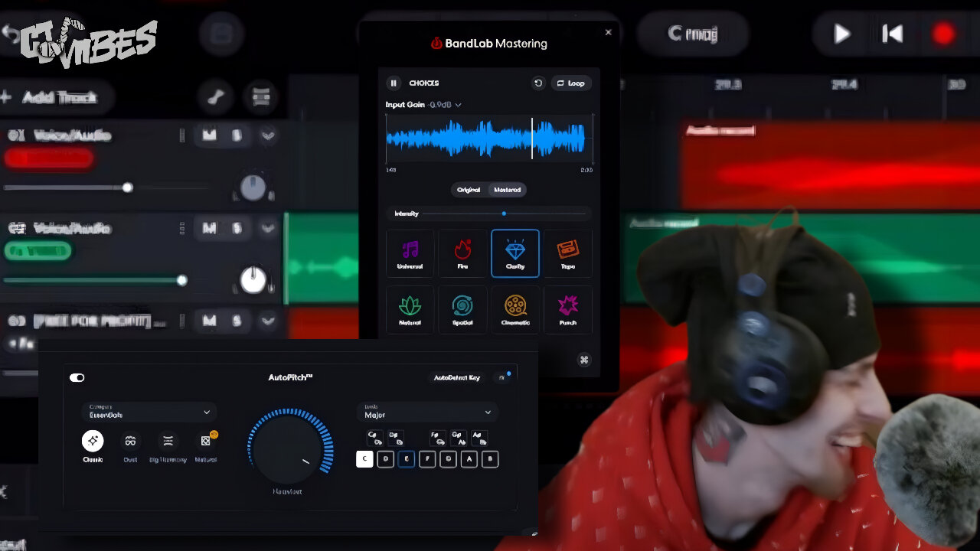Select the Duet AutoPitch effect

point(130,447)
